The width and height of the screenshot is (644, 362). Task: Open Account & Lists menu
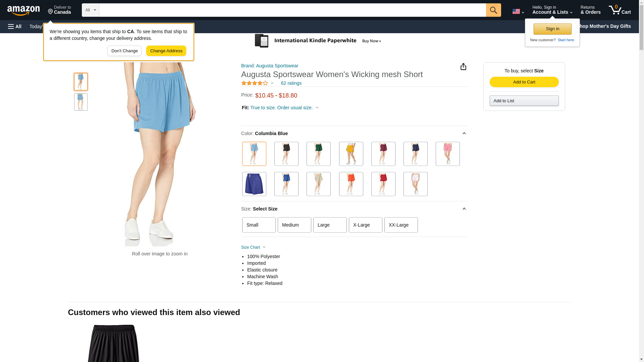click(x=552, y=10)
